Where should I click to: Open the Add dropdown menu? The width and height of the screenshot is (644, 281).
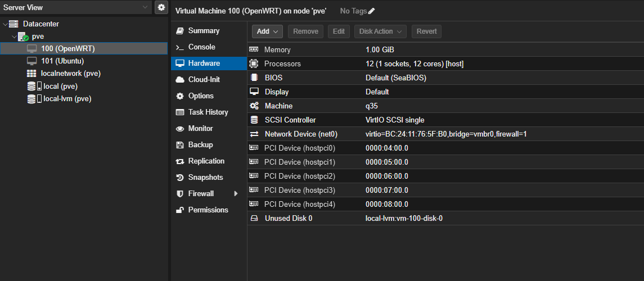267,31
